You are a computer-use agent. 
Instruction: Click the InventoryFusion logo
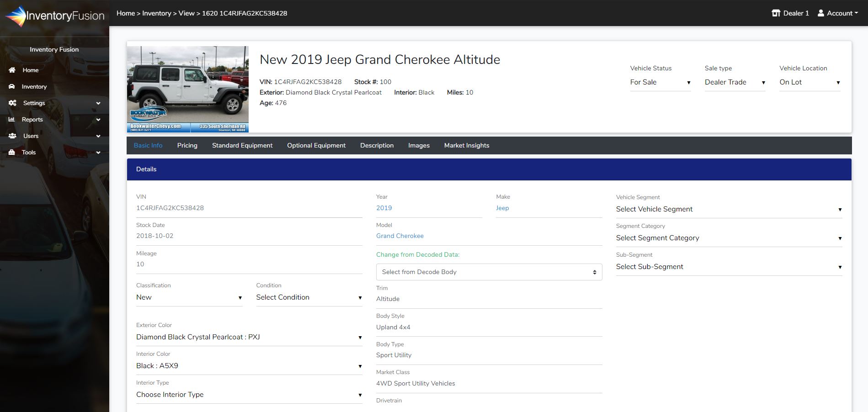tap(55, 16)
